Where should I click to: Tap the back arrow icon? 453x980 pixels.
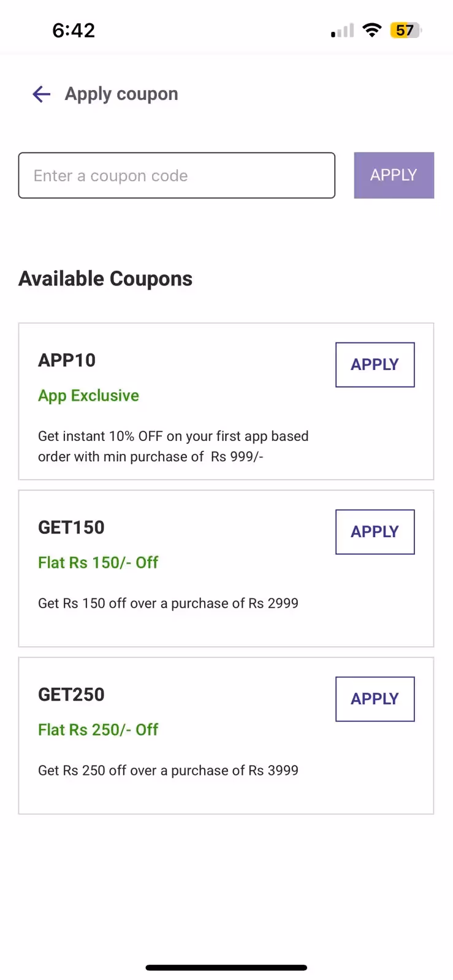point(41,94)
